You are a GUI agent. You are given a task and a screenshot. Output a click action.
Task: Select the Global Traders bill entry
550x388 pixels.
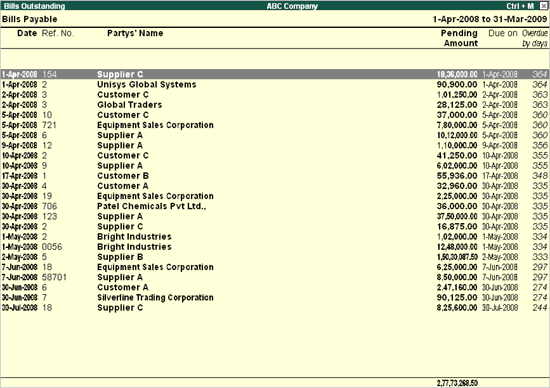click(275, 105)
